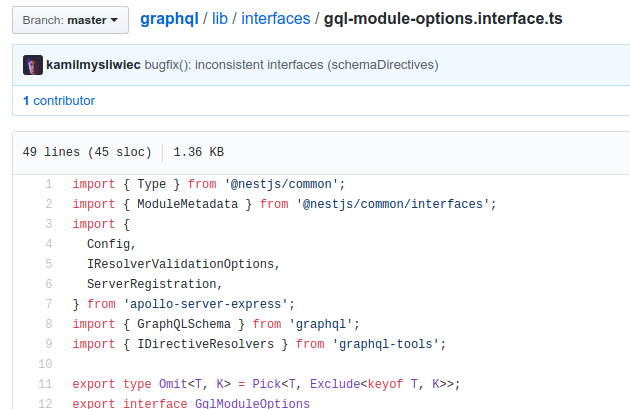Click '49 lines (45 sloc)' file info
The image size is (630, 409).
tap(87, 152)
